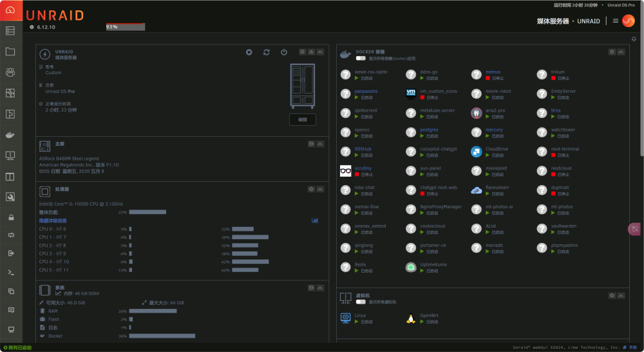Image resolution: width=644 pixels, height=352 pixels.
Task: Click the NginxProxyManager container name
Action: click(440, 207)
